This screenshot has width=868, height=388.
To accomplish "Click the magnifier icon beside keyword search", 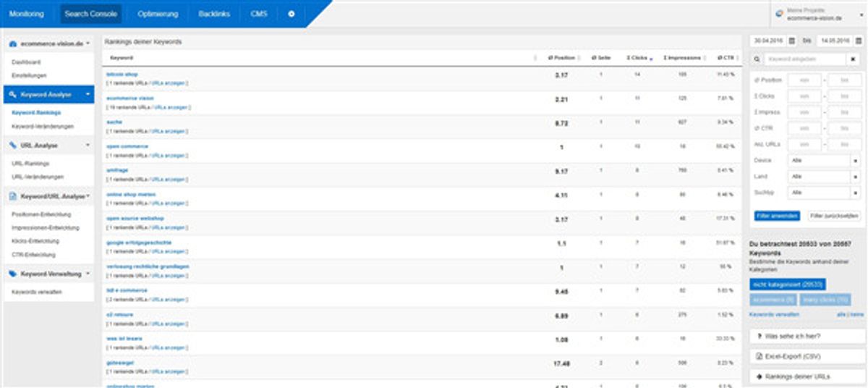I will (x=757, y=59).
